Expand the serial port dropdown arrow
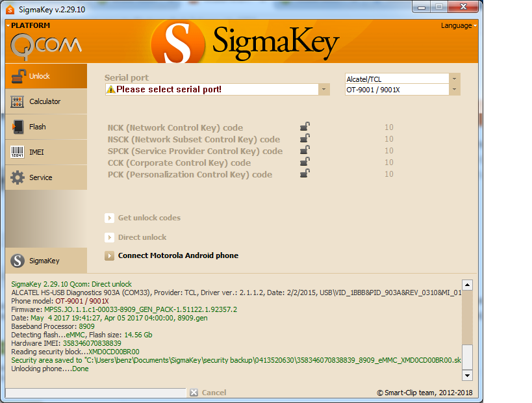This screenshot has height=403, width=532. [323, 89]
